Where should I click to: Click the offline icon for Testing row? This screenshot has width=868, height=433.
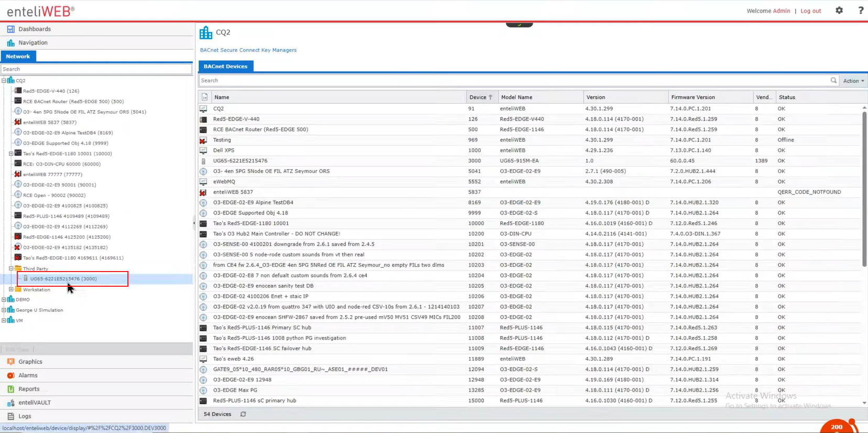(x=203, y=140)
